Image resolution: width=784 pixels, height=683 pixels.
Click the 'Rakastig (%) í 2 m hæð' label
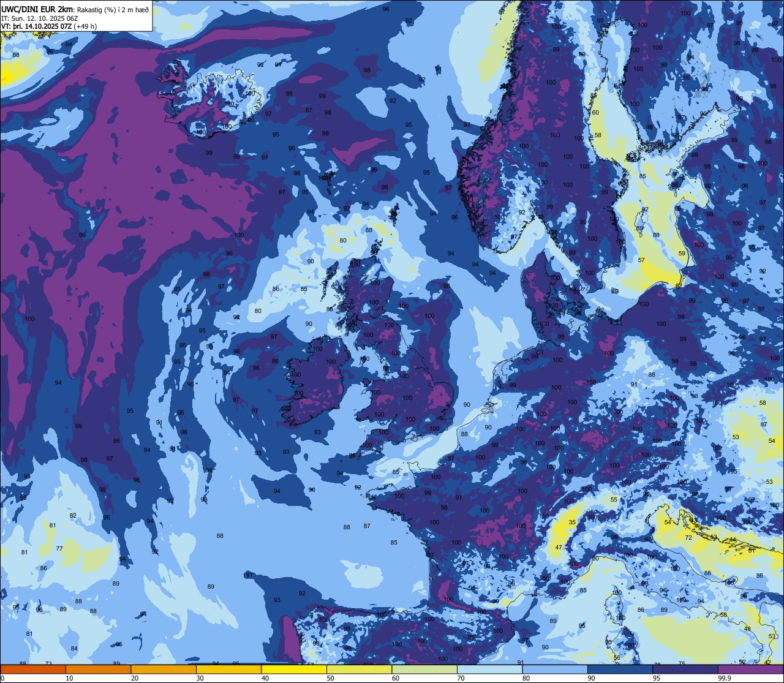pos(113,10)
